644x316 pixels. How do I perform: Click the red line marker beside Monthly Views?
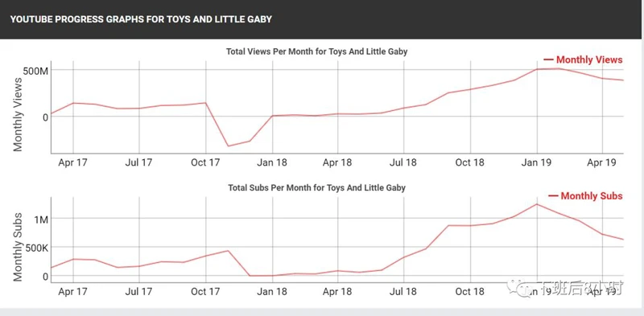548,60
